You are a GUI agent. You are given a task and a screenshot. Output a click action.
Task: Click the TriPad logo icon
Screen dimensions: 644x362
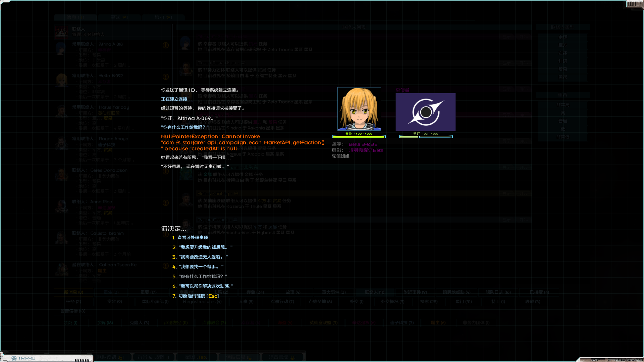[x=14, y=358]
